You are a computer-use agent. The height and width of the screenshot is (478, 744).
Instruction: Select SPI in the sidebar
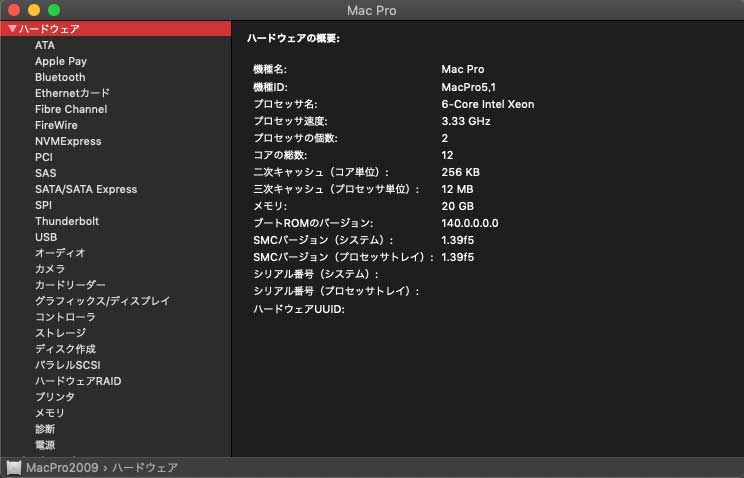pos(43,205)
